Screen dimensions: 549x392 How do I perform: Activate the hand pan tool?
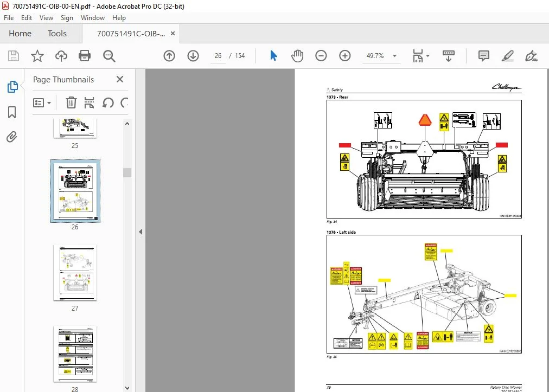click(x=297, y=56)
